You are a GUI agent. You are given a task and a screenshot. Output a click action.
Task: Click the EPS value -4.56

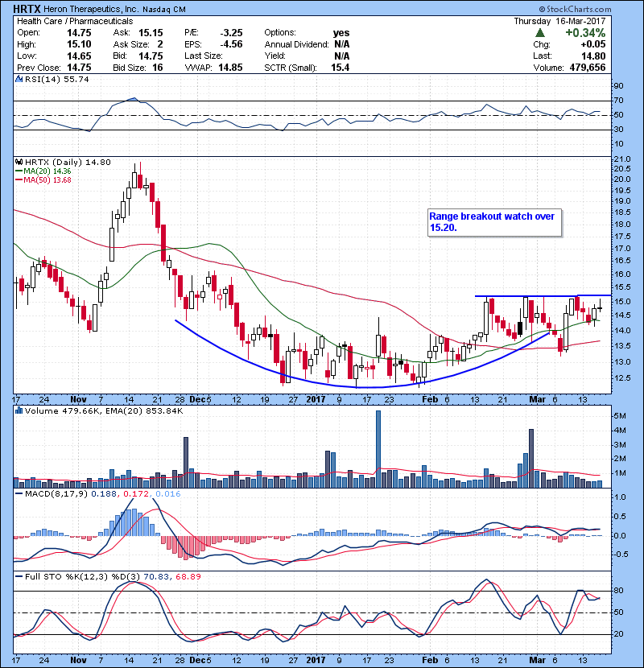[231, 44]
